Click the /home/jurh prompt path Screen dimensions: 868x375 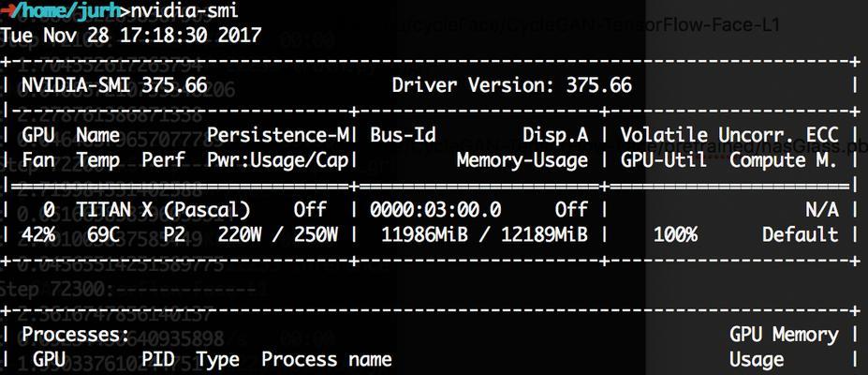(69, 10)
